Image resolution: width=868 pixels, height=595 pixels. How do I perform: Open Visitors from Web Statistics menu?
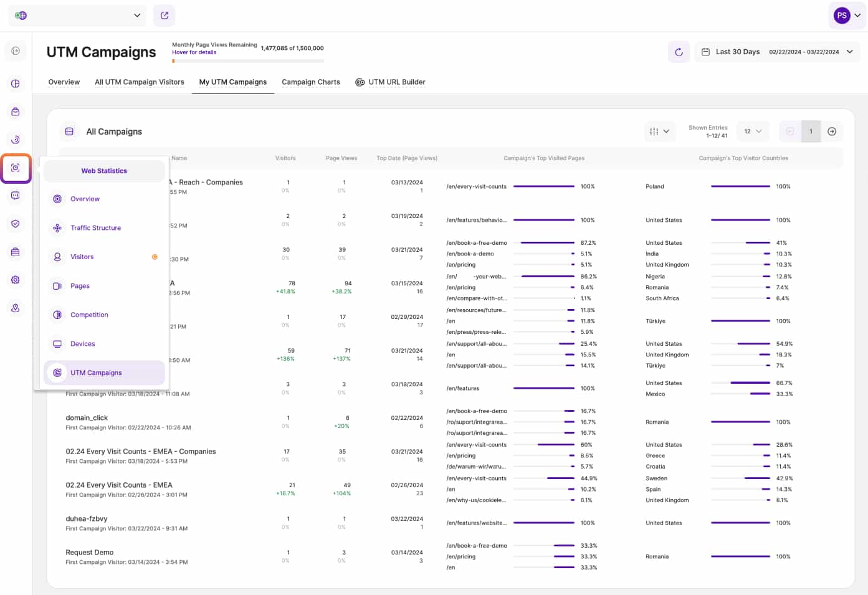[x=82, y=257]
